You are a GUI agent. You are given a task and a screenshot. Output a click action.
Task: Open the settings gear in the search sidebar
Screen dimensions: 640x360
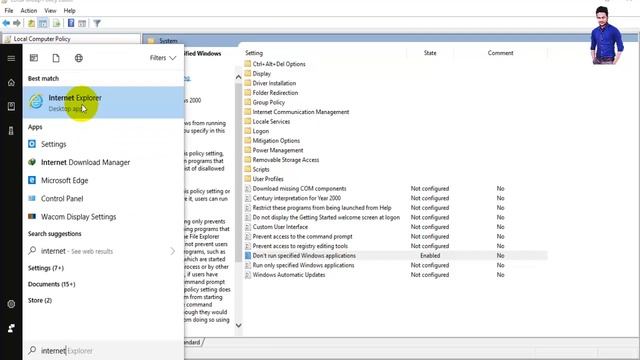(x=11, y=304)
